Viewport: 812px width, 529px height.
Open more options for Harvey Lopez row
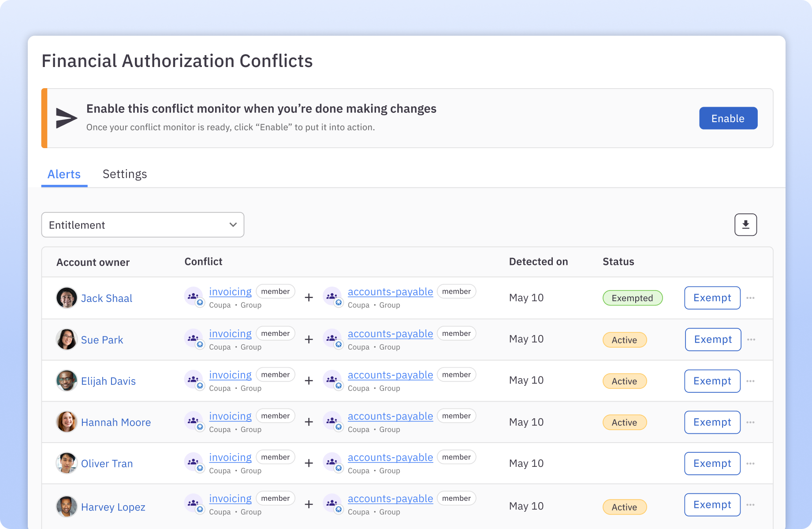pos(750,505)
